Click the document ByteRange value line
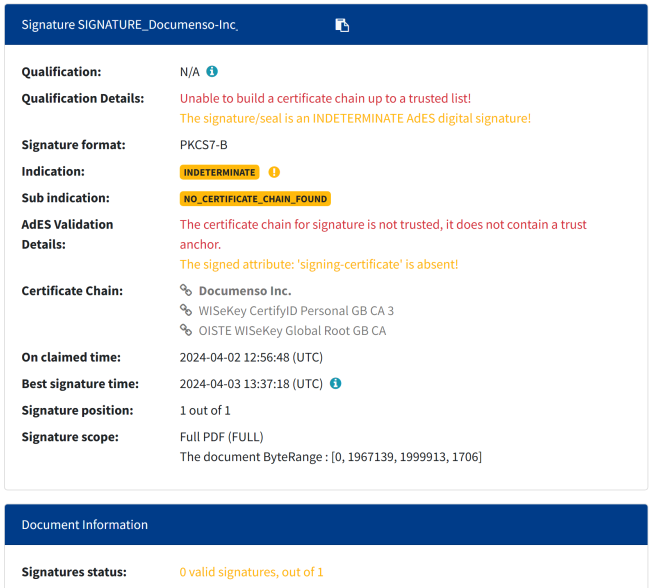 (x=330, y=457)
